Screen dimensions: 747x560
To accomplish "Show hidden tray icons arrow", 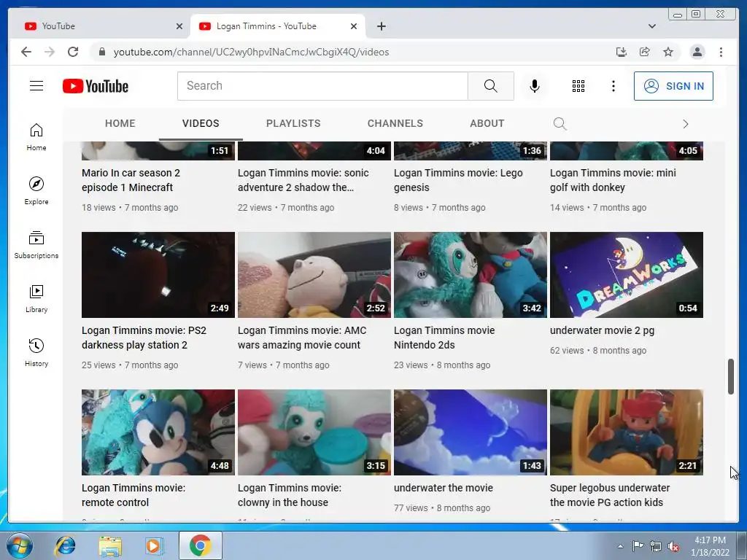I will coord(620,546).
